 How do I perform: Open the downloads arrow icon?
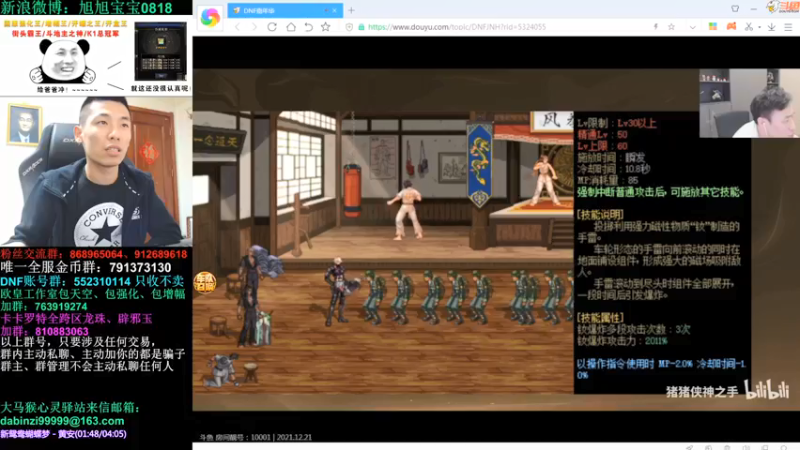coord(771,27)
